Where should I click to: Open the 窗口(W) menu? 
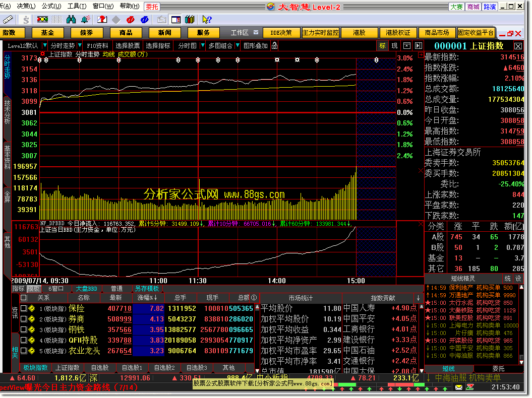tap(103, 6)
